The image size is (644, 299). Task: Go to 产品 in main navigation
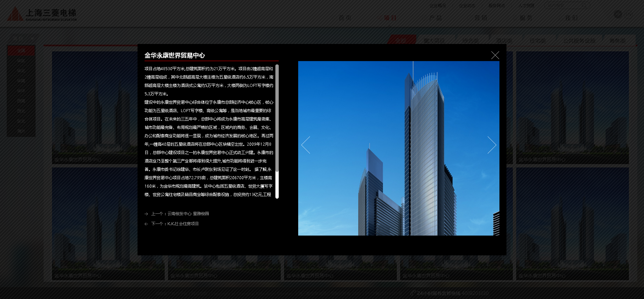click(435, 18)
